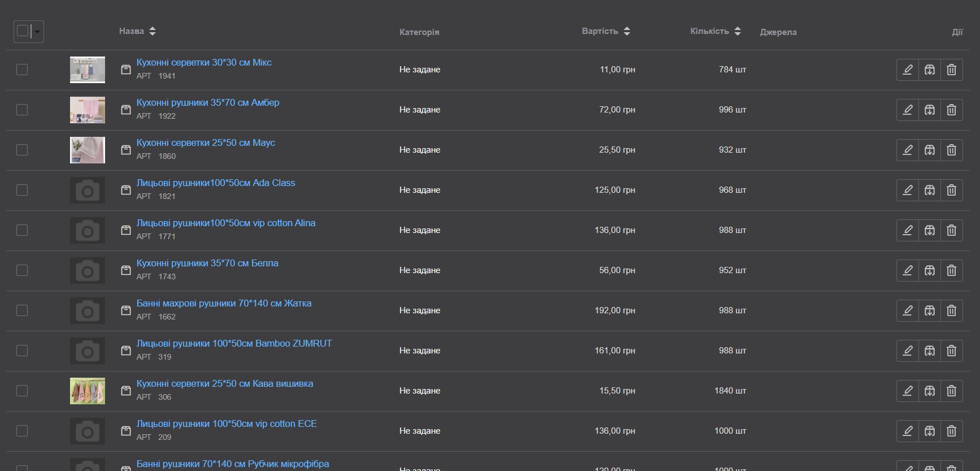
Task: Click edit pencil for Кухонні серветки 30*30 см Мікс
Action: [x=907, y=70]
